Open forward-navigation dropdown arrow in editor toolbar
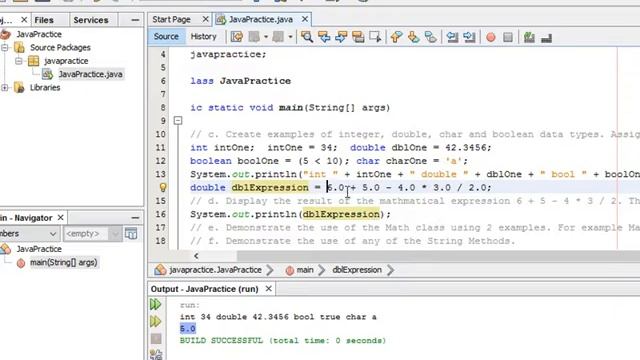Screen dimensions: 640x360 pos(290,37)
